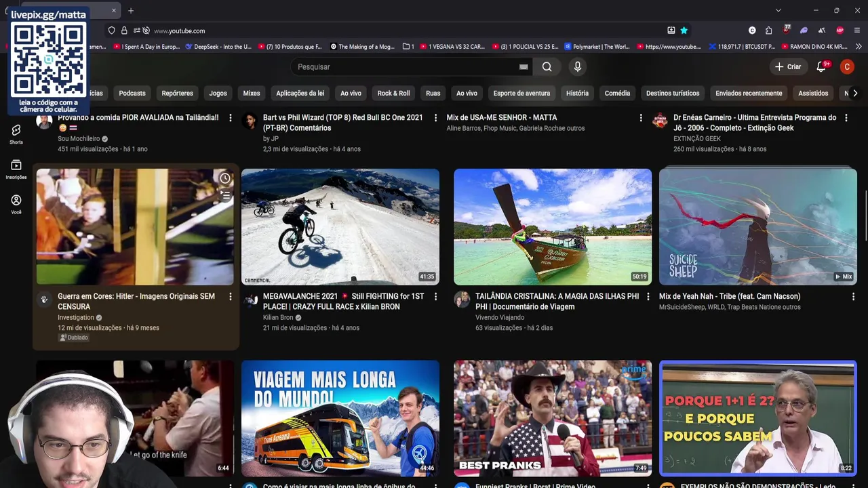The width and height of the screenshot is (868, 488).
Task: Click the Criar button
Action: point(789,66)
